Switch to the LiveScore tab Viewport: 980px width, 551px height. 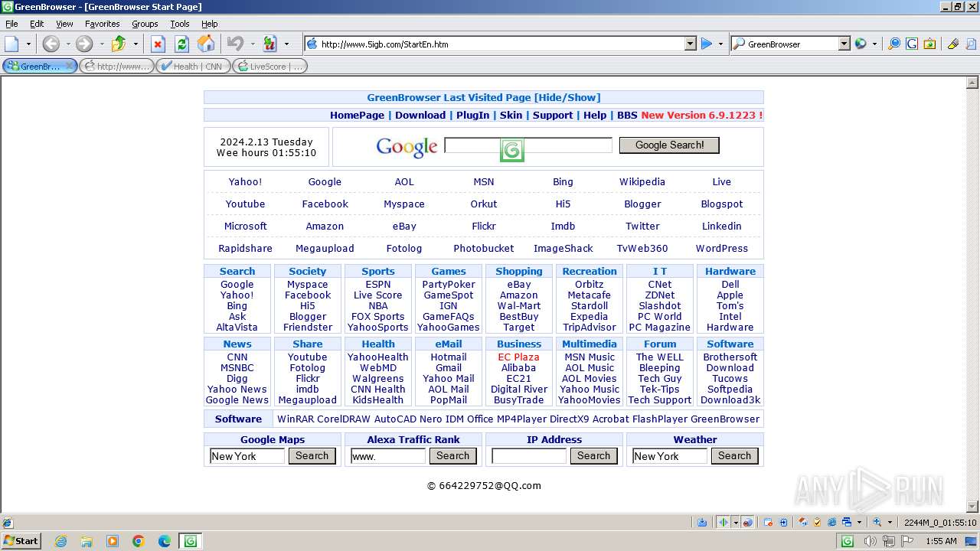269,67
